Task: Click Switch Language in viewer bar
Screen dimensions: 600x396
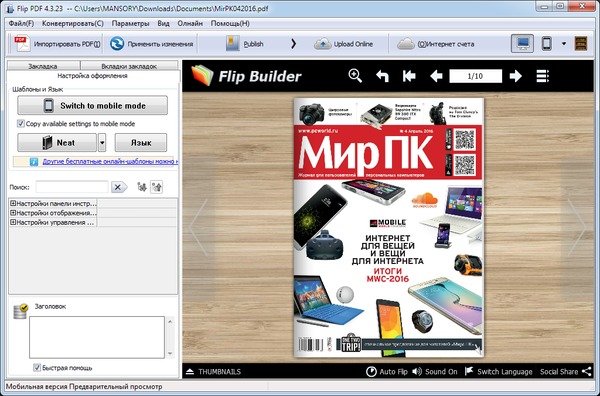Action: (498, 372)
